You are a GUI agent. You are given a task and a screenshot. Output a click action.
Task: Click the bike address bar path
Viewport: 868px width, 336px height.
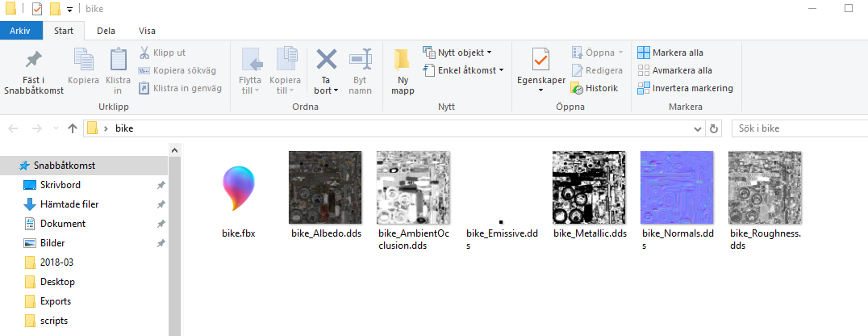[x=124, y=128]
